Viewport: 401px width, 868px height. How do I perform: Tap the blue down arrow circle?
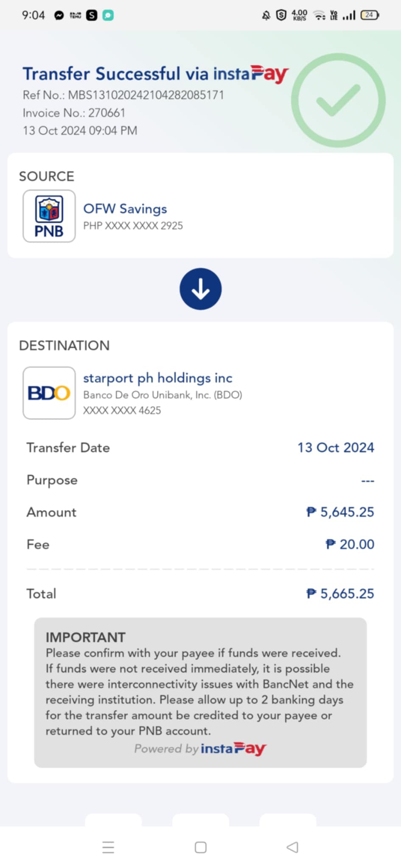coord(200,289)
